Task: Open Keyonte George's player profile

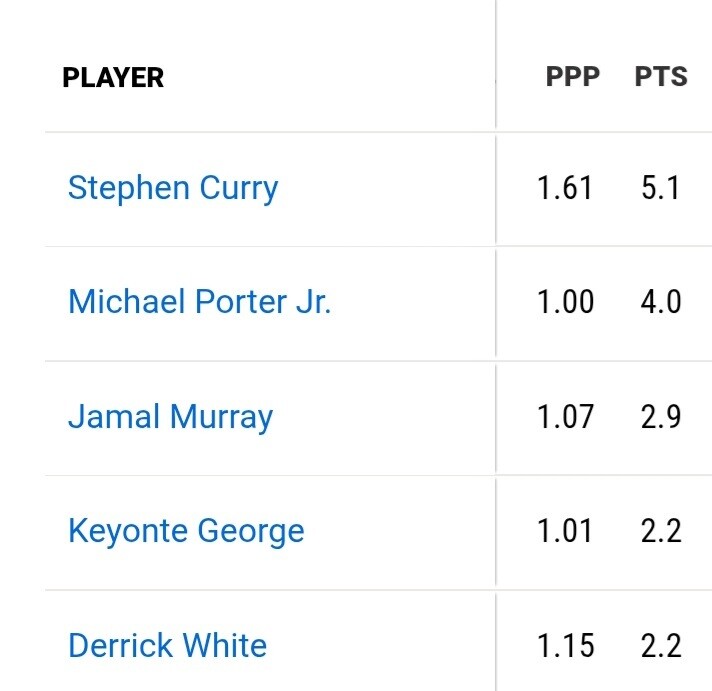Action: 185,531
